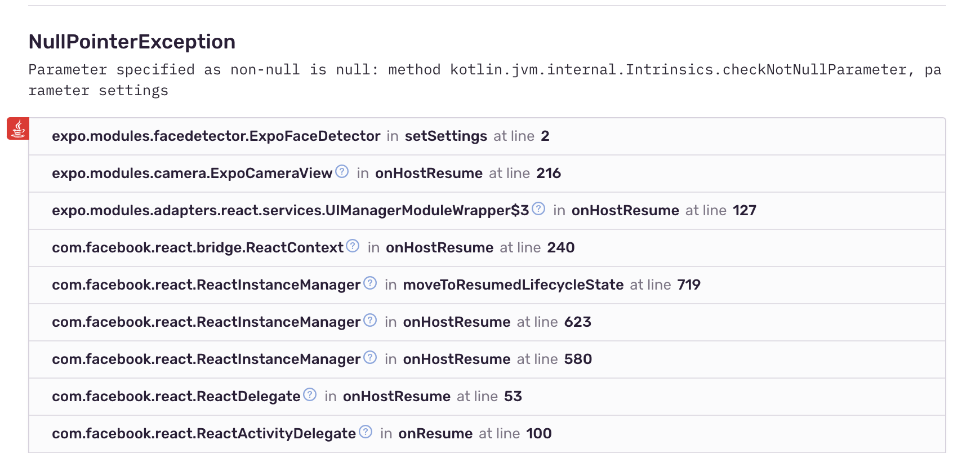Click question icon beside ReactInstanceManager at line 580
980x453 pixels.
(x=369, y=356)
